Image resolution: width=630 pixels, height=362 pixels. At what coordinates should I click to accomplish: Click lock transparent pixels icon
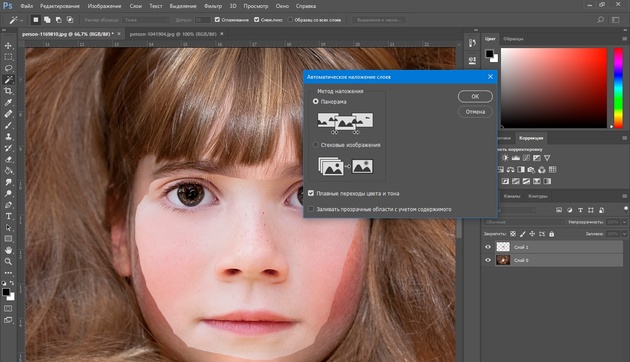513,234
